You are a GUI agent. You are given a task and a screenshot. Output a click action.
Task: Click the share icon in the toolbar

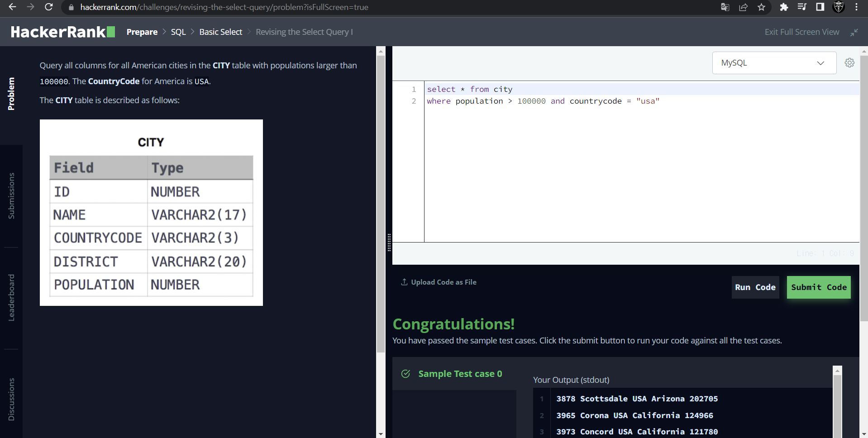[743, 7]
